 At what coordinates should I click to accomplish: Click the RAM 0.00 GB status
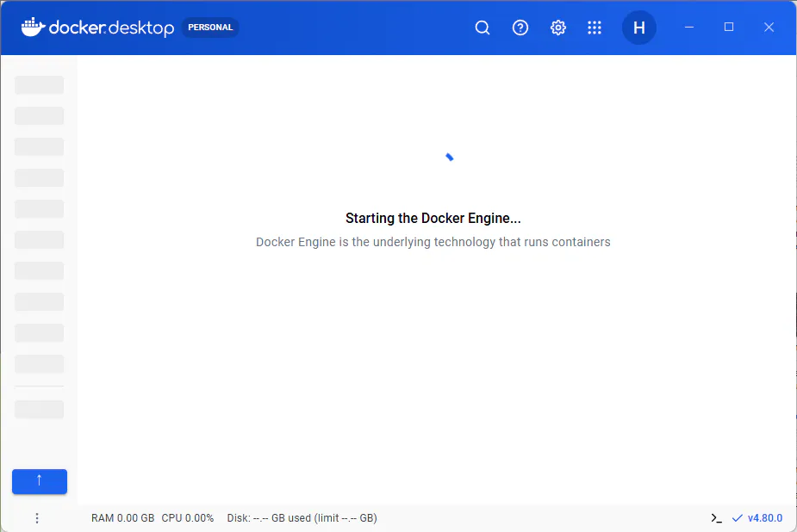(x=122, y=518)
